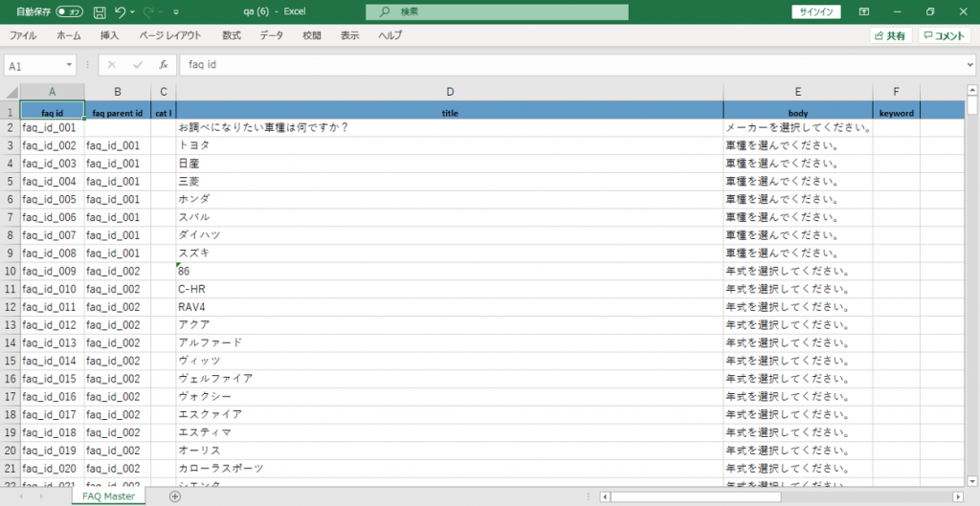
Task: Click the コメント button
Action: 945,35
